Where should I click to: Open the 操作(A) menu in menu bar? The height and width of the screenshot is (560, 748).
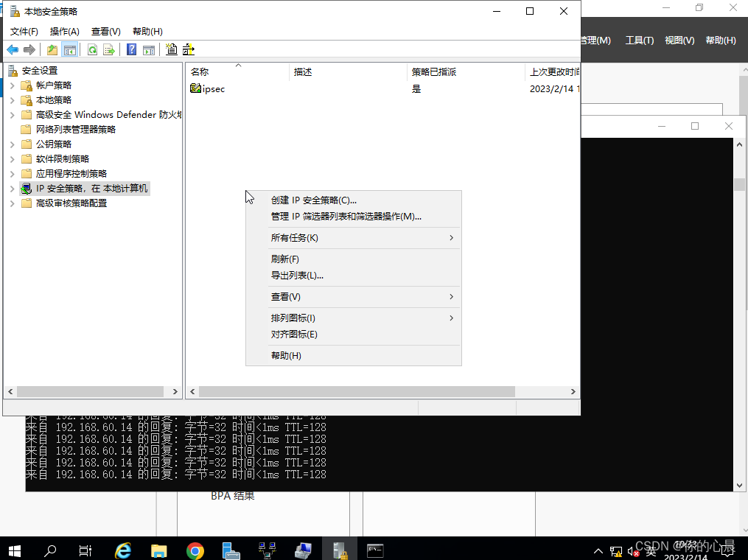64,32
